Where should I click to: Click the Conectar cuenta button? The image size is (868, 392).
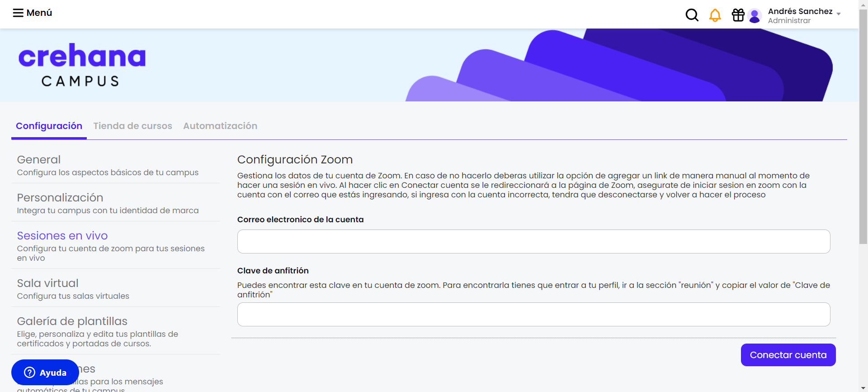788,355
